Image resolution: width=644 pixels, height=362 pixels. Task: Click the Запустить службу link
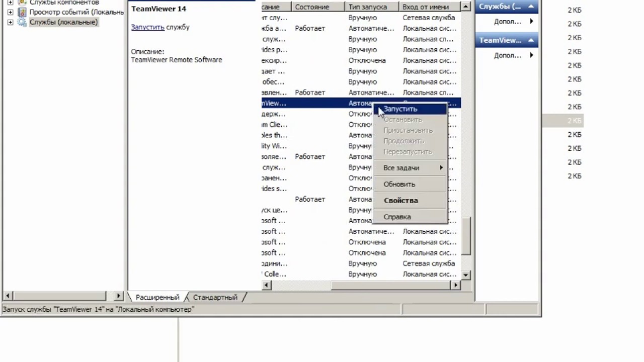click(147, 27)
